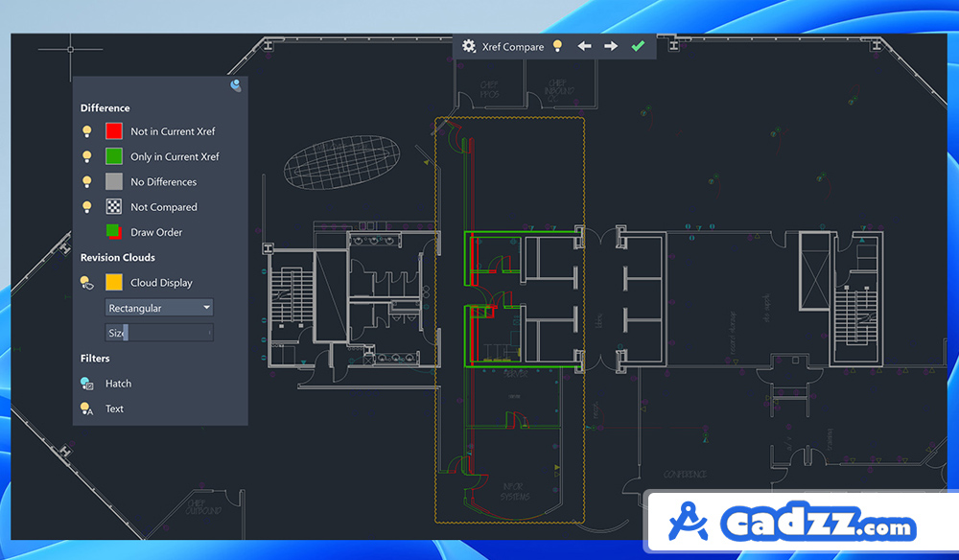
Task: Click the Draw Order overlapping squares icon
Action: tap(114, 232)
